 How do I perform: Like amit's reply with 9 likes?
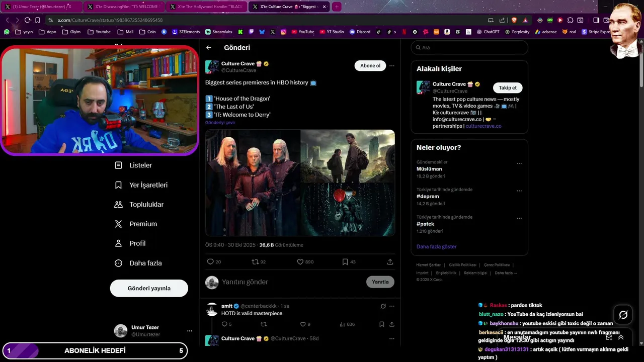tap(303, 324)
